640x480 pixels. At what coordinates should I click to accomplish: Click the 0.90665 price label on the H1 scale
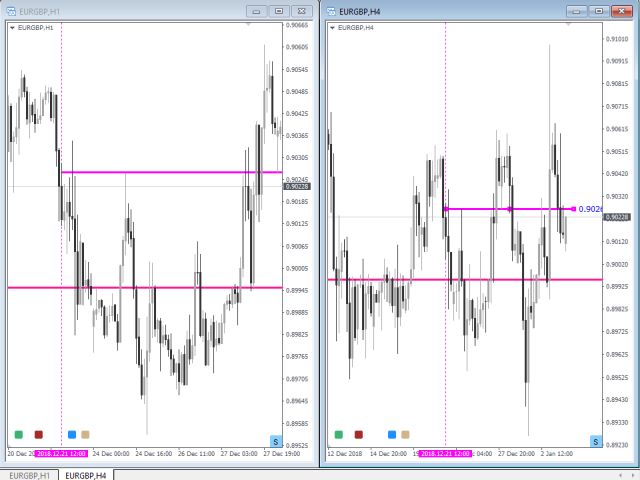(297, 25)
